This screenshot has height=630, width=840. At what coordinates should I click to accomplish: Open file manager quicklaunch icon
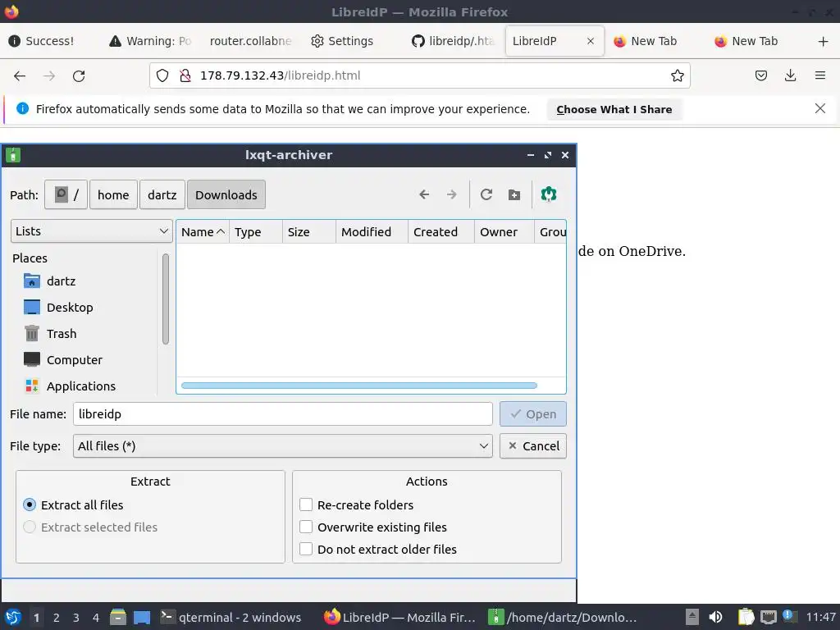(x=118, y=617)
